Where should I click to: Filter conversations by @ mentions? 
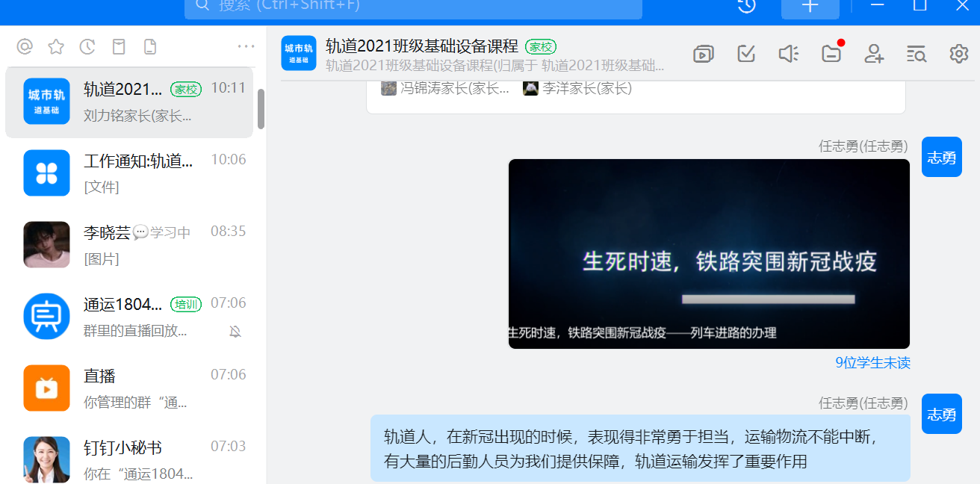(x=25, y=47)
